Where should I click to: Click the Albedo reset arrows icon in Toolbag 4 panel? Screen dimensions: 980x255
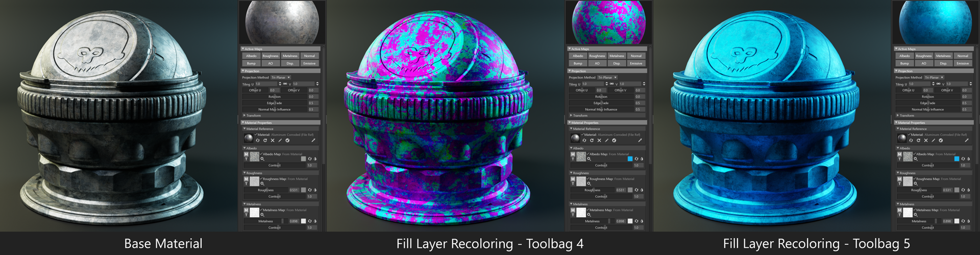click(636, 159)
